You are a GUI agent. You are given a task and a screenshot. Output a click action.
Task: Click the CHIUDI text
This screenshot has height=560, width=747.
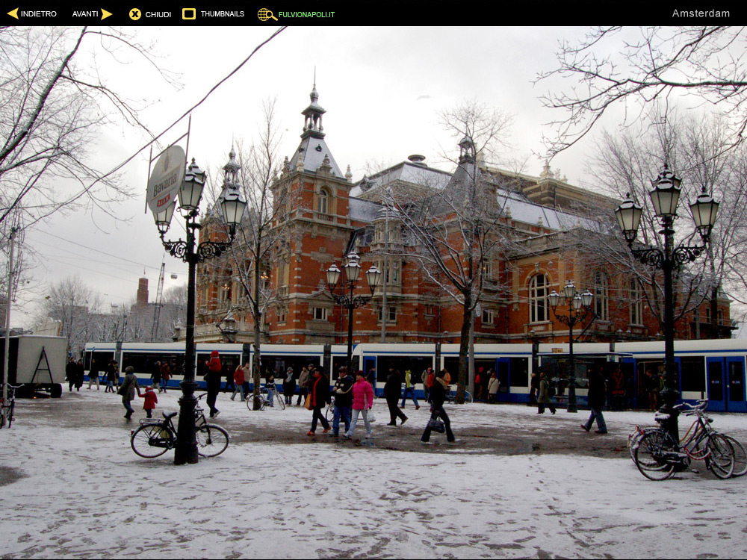tap(158, 14)
